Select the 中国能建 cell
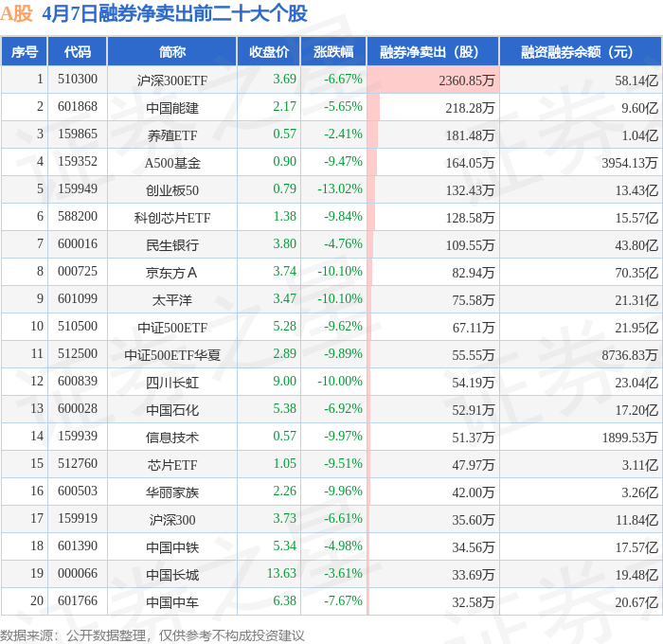The height and width of the screenshot is (644, 663). (x=172, y=108)
